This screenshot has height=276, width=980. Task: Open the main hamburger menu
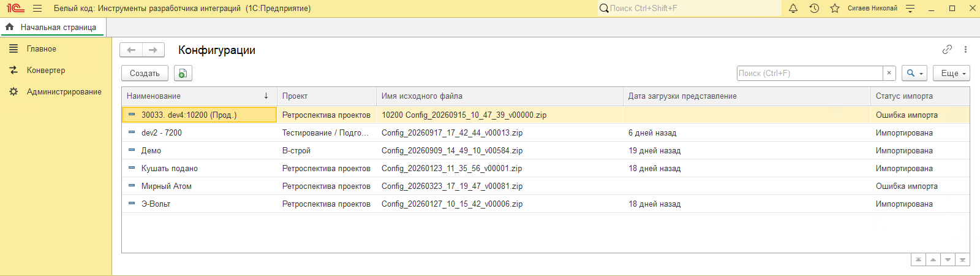(x=37, y=9)
